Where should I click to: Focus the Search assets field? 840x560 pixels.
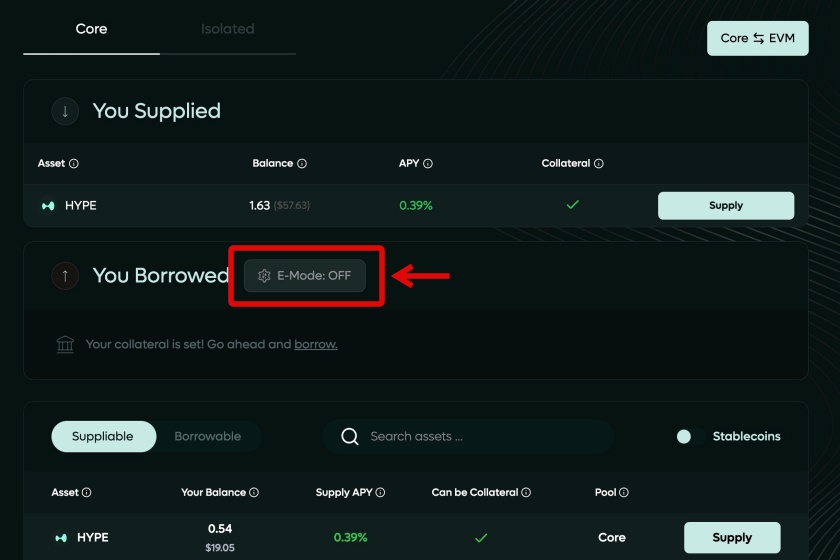[468, 436]
